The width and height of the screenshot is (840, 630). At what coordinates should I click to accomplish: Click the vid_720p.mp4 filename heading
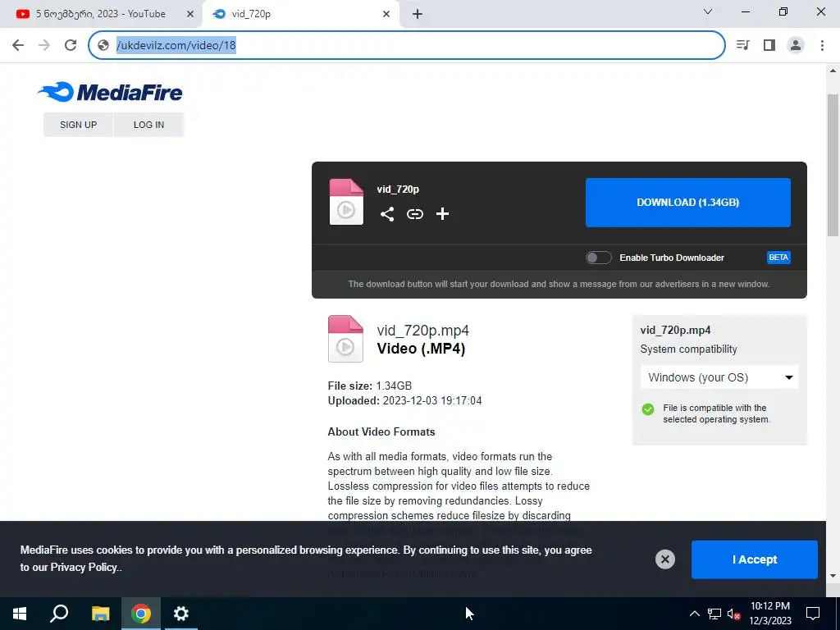[x=422, y=331]
